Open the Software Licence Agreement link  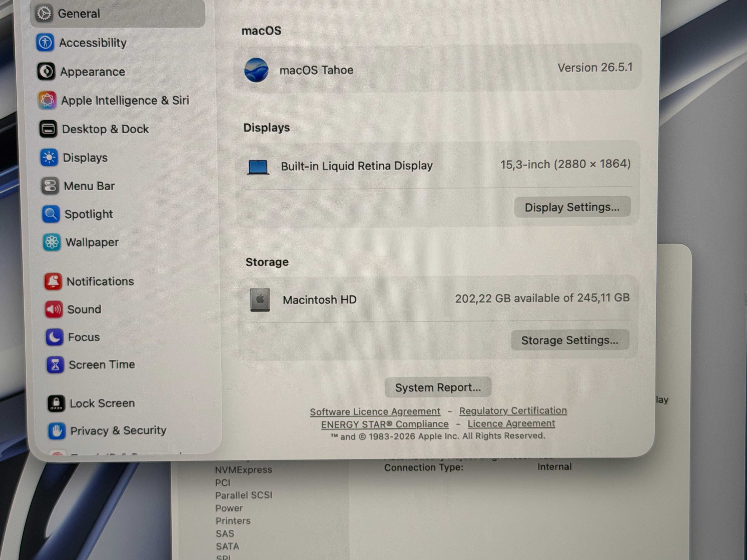click(x=375, y=411)
